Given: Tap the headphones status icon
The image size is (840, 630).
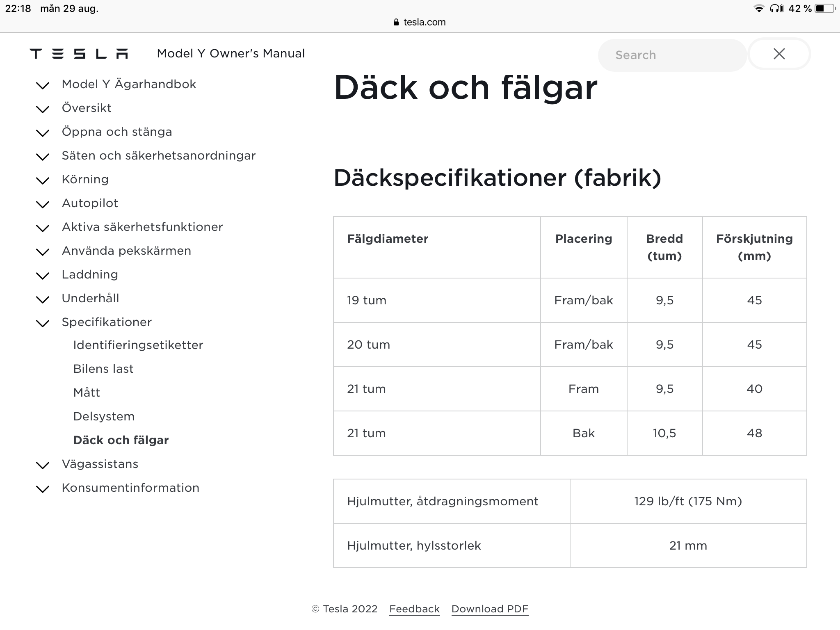Looking at the screenshot, I should pos(776,9).
